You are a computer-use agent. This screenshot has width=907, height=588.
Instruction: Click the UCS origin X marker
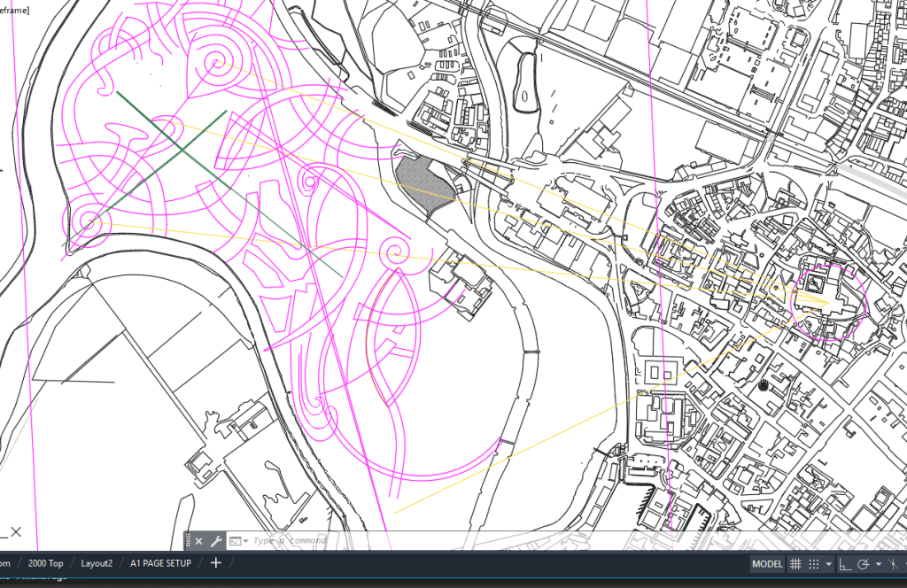[x=16, y=532]
